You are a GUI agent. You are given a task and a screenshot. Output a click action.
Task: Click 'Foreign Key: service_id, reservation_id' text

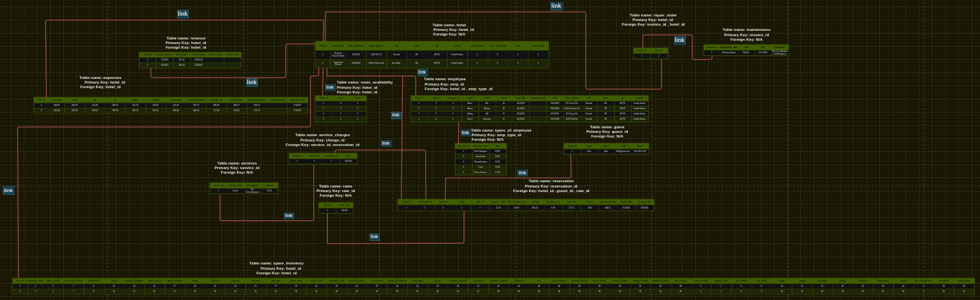click(322, 145)
